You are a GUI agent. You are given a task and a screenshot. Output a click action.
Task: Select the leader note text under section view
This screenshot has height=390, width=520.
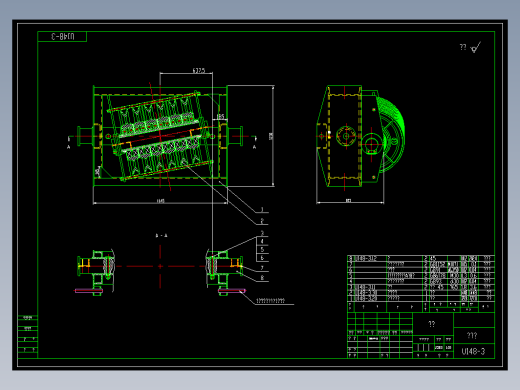(x=270, y=301)
